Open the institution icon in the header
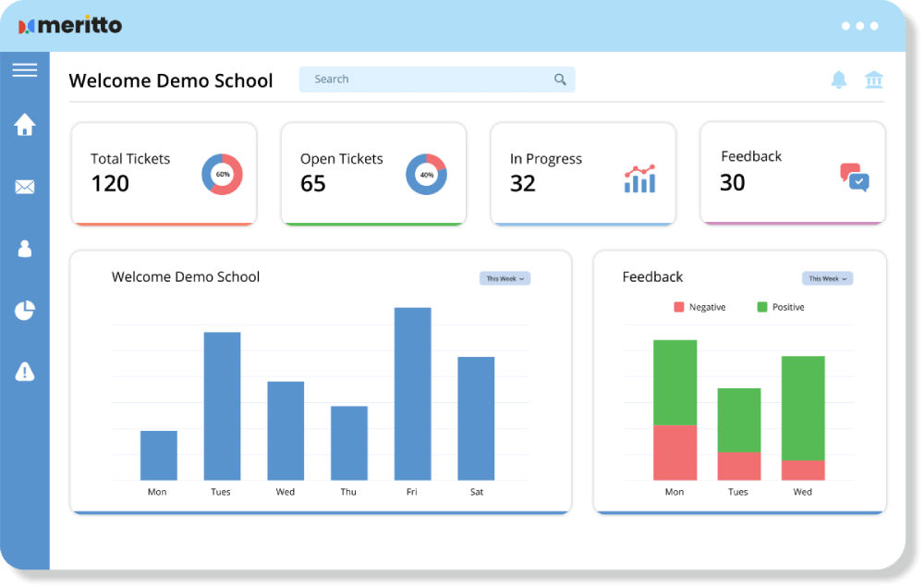 (876, 80)
